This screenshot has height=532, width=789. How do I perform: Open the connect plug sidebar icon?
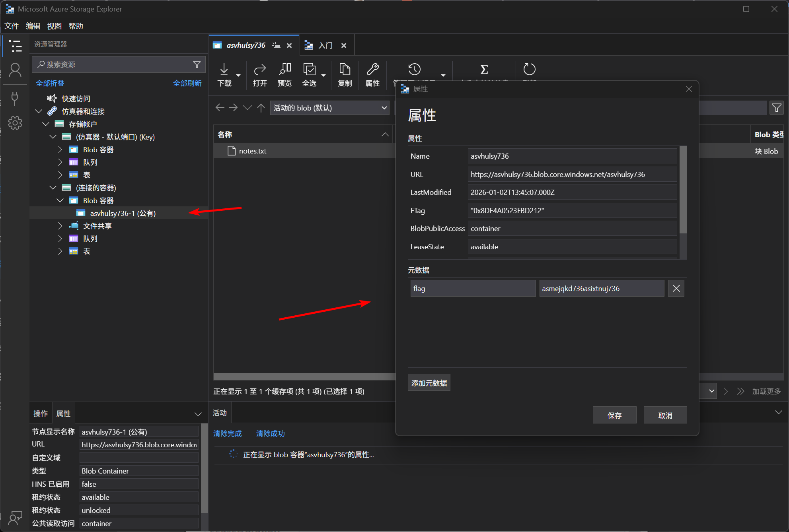15,98
